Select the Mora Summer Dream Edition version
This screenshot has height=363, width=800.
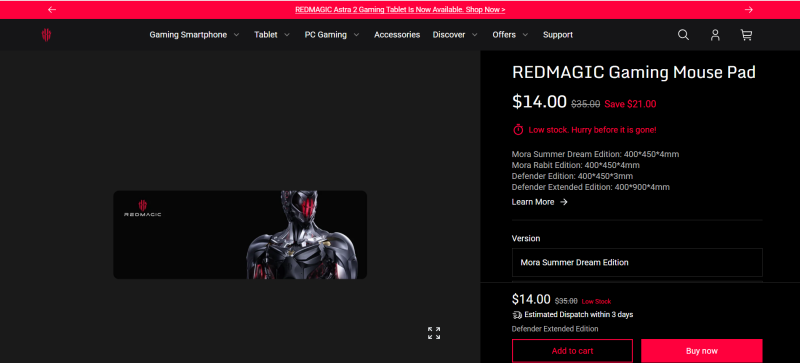[637, 262]
